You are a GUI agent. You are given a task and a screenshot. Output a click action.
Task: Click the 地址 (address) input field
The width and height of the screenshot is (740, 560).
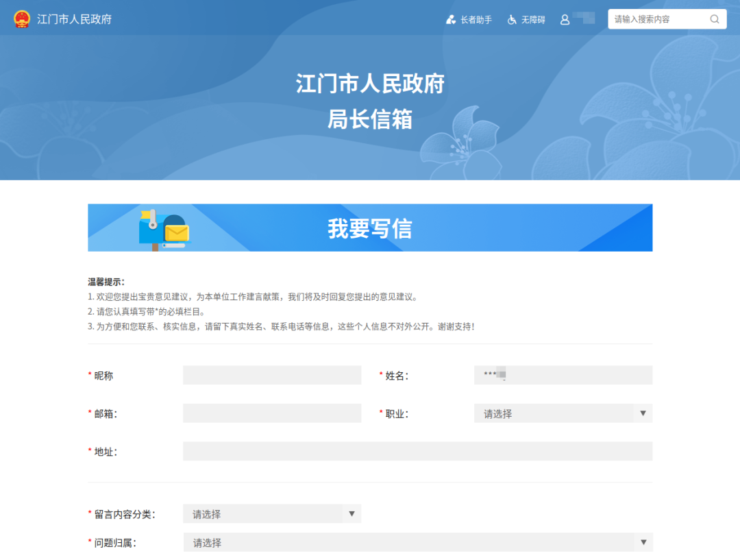[417, 451]
